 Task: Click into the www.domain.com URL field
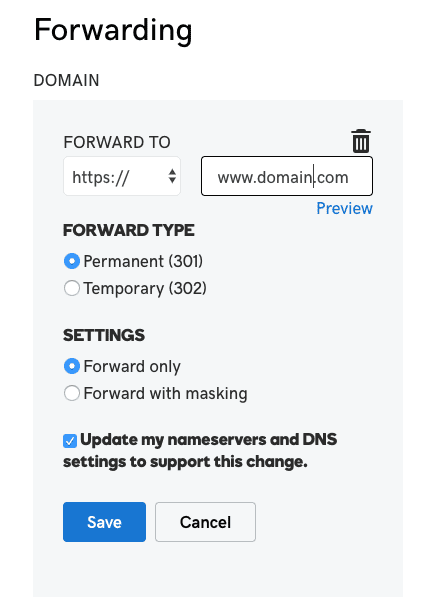pos(287,176)
